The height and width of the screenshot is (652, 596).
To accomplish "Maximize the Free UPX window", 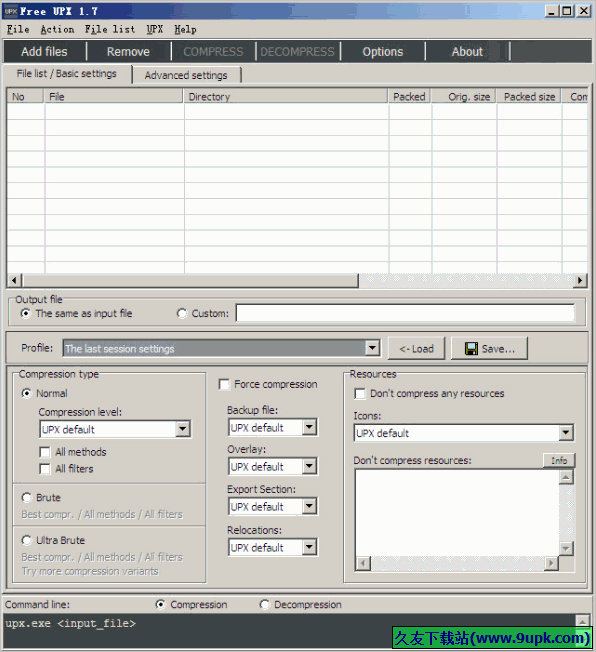I will (x=566, y=11).
